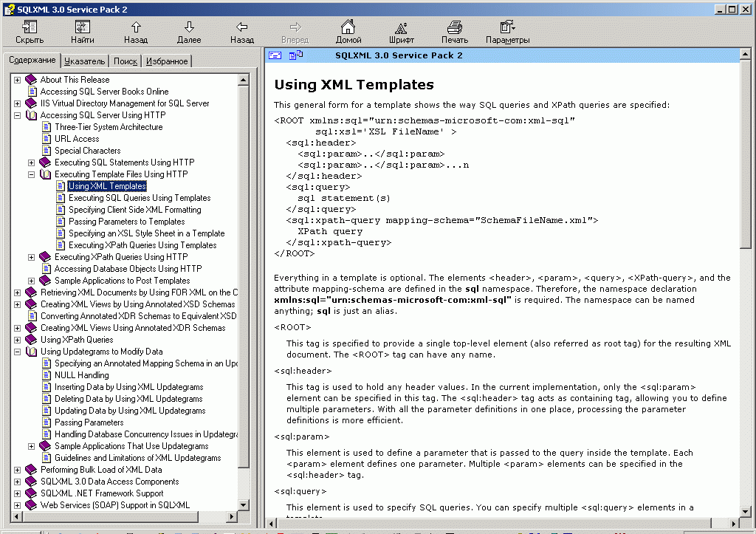Click the page icon beside Passing Parameters to Templates

pos(61,222)
